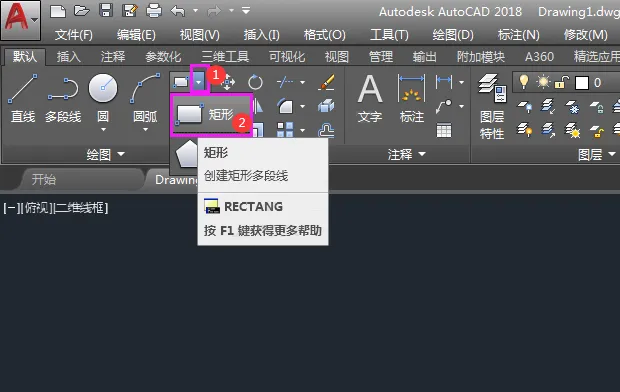Switch to the 三维工具 ribbon tab
The height and width of the screenshot is (392, 620).
click(225, 57)
